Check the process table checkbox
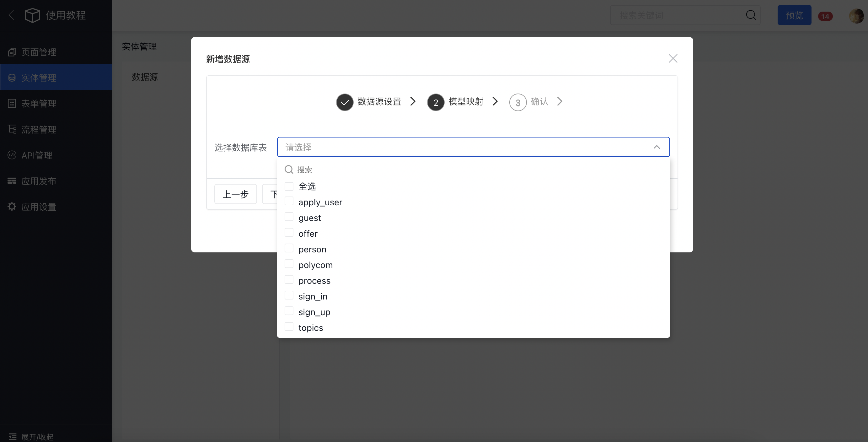The height and width of the screenshot is (442, 868). pos(289,279)
